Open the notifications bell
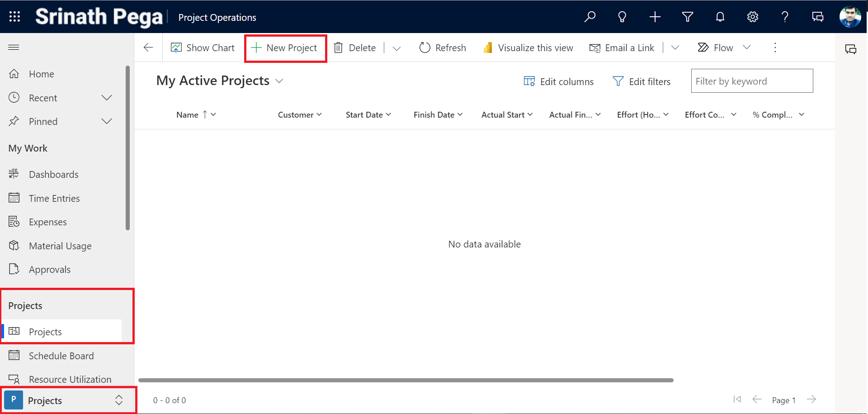Image resolution: width=868 pixels, height=414 pixels. (720, 17)
